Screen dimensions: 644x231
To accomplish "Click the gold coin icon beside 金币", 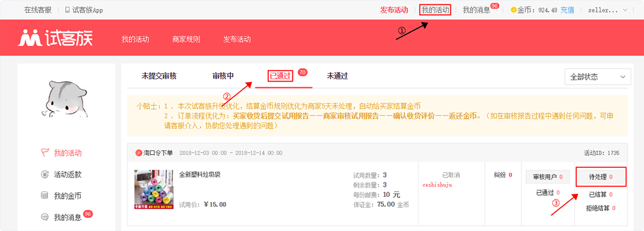I will pos(513,10).
